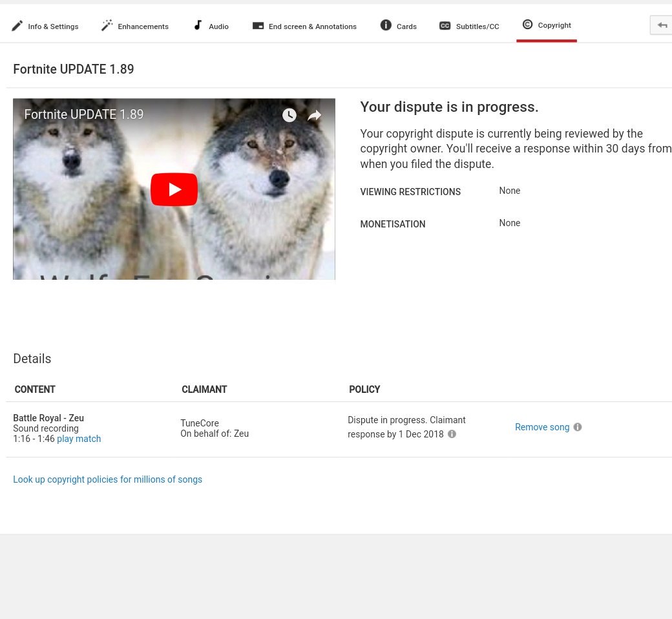Image resolution: width=672 pixels, height=619 pixels.
Task: Click the Sound recording label
Action: 46,428
